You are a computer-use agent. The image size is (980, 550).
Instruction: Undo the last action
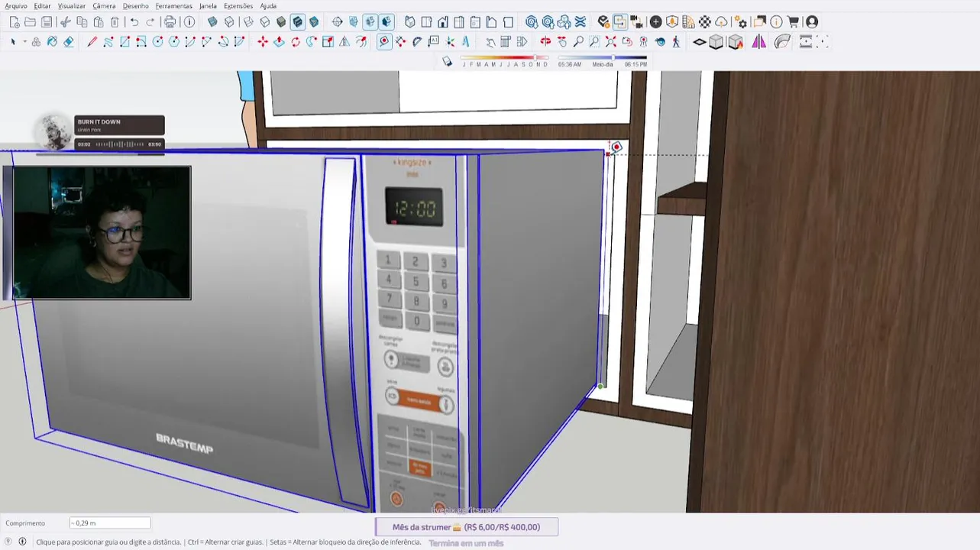134,22
